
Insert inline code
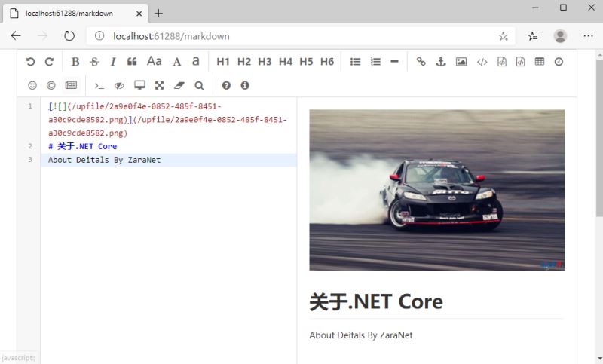[482, 62]
